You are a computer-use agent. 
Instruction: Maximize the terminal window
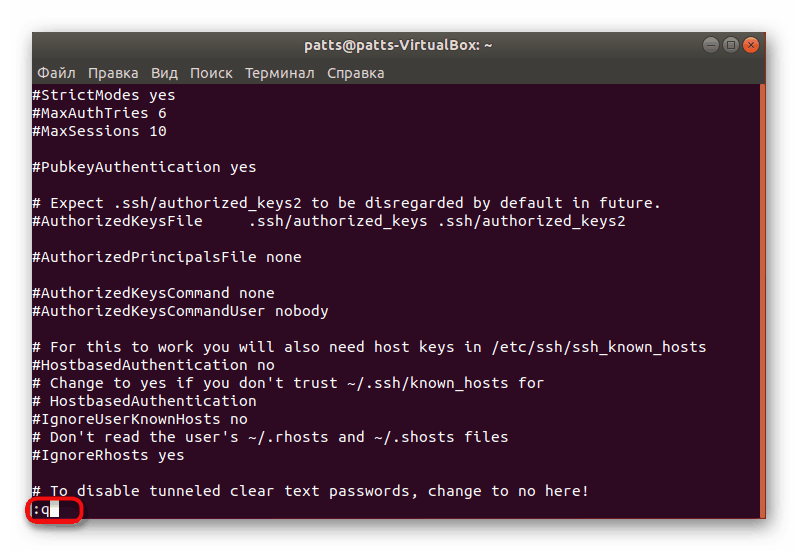point(730,45)
